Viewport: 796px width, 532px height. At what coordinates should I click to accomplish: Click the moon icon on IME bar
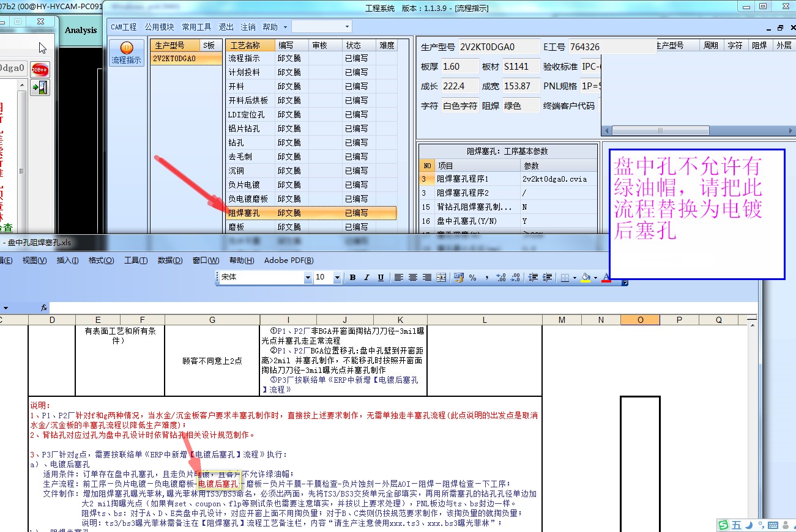coord(748,525)
